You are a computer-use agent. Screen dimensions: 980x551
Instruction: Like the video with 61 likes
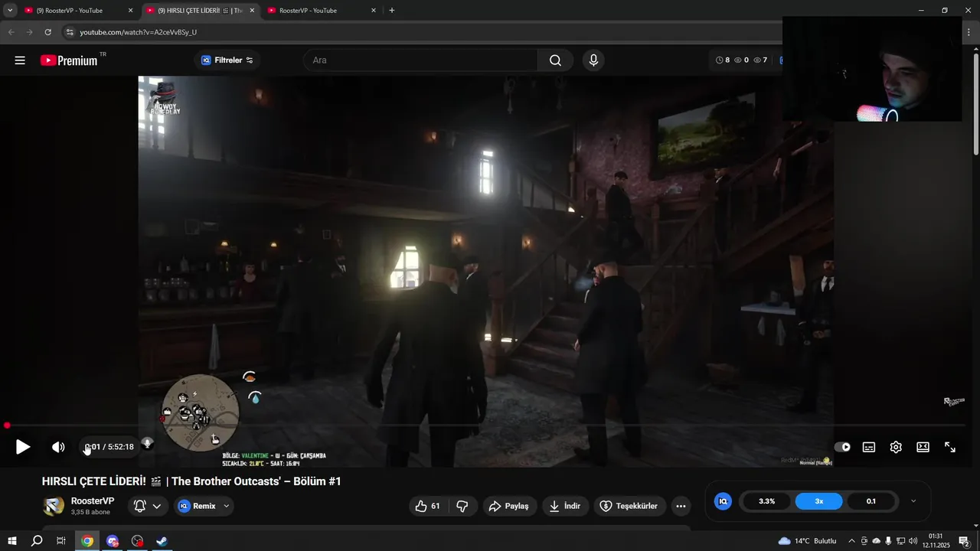428,506
